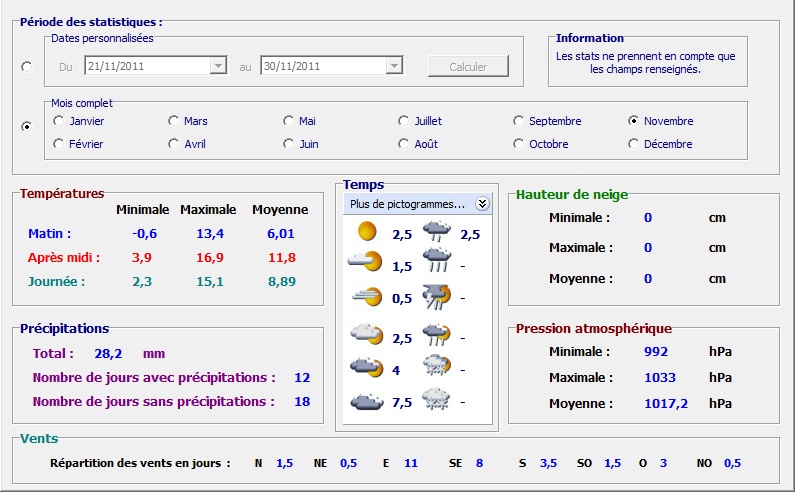Click the afternoon average value 11,8
The image size is (795, 492).
[x=282, y=258]
